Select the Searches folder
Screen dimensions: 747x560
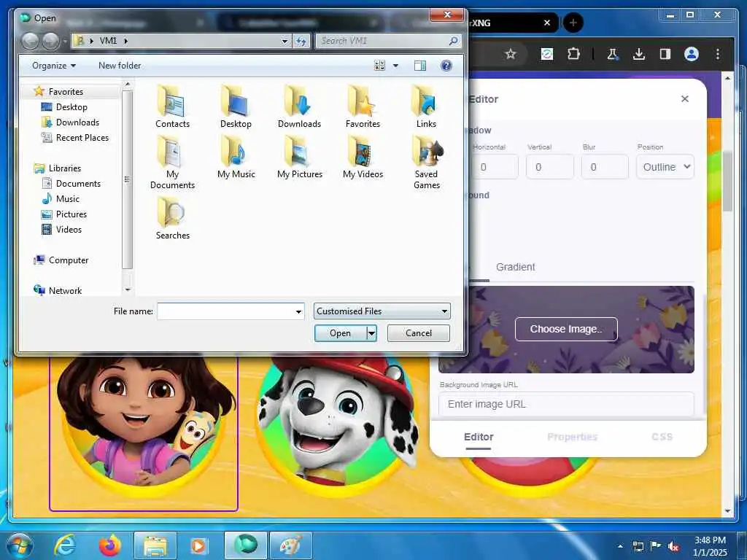[172, 218]
